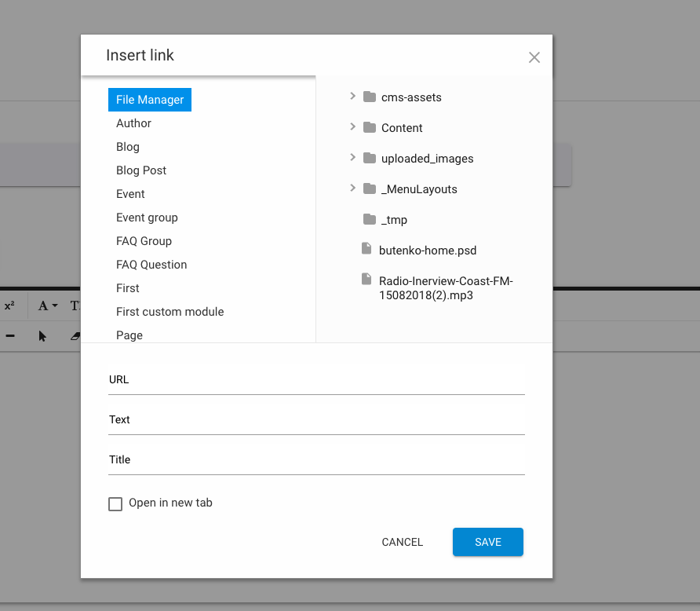Select Blog Post link type
Screen dimensions: 700x611
tap(141, 170)
